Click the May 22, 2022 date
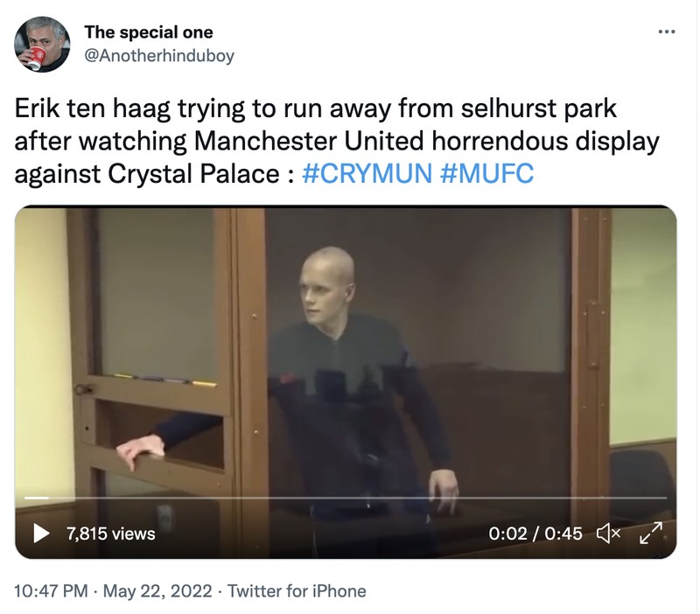Screen dimensions: 700x614 coord(158,591)
